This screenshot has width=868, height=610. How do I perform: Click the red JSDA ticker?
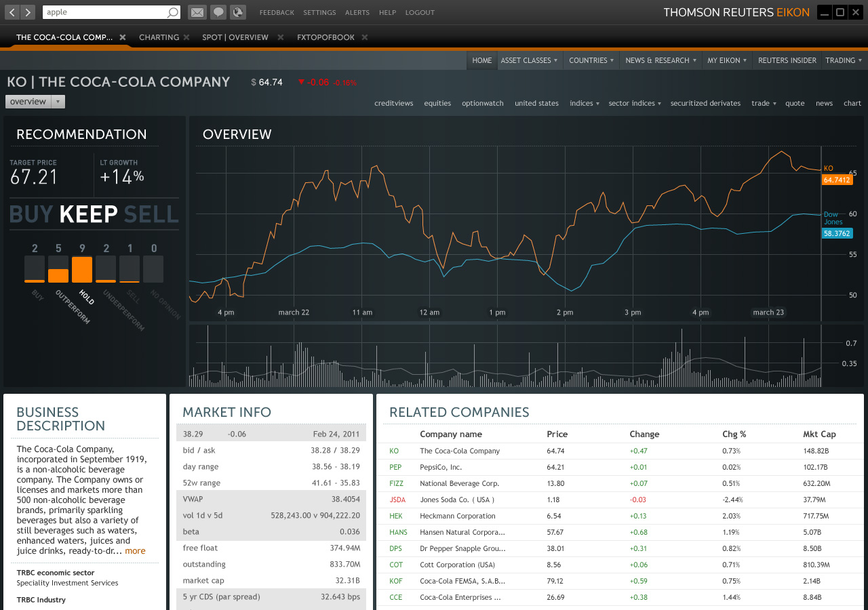click(x=397, y=500)
